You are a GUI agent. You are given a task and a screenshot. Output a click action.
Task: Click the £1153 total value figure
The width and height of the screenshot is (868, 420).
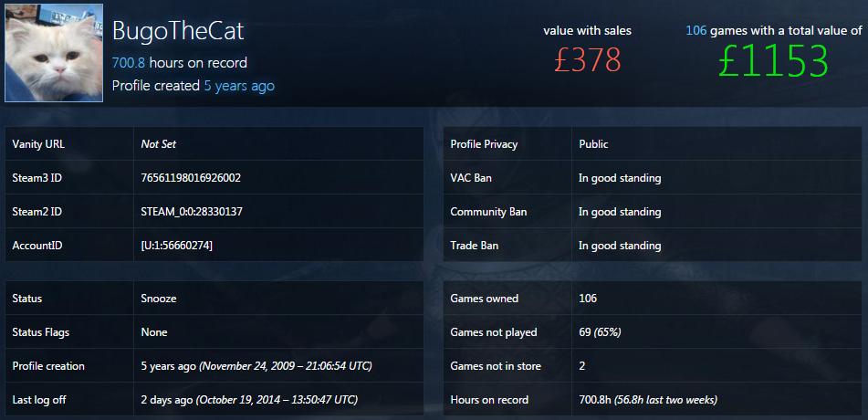pos(773,61)
